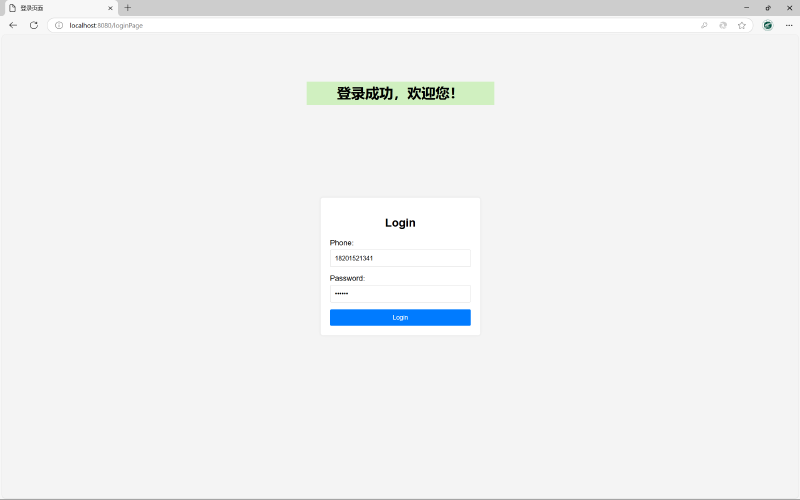The height and width of the screenshot is (500, 800).
Task: Open a new tab with plus icon
Action: click(128, 8)
